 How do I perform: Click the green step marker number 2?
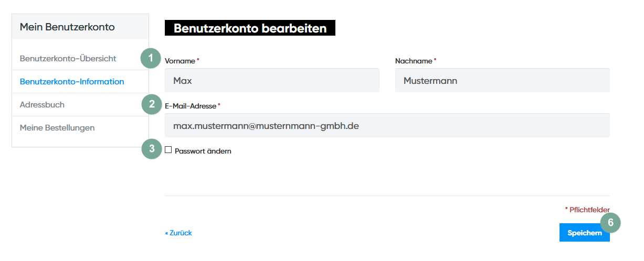click(152, 104)
